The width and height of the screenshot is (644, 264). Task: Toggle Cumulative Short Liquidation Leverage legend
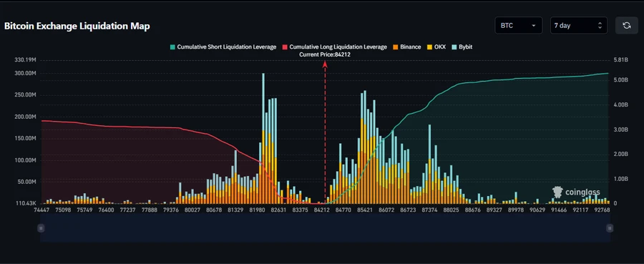223,47
